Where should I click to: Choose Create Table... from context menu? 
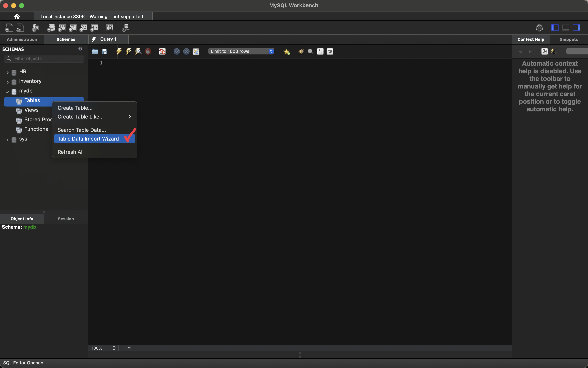(75, 108)
